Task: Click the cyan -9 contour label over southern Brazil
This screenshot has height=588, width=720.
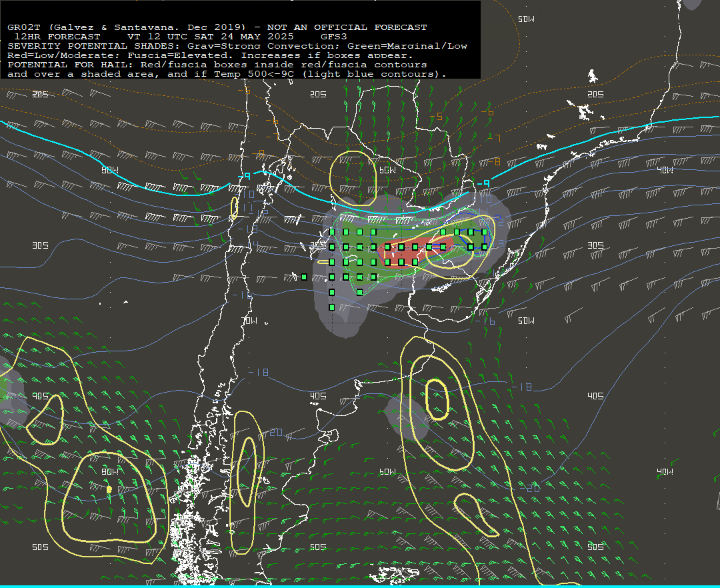Action: point(483,183)
